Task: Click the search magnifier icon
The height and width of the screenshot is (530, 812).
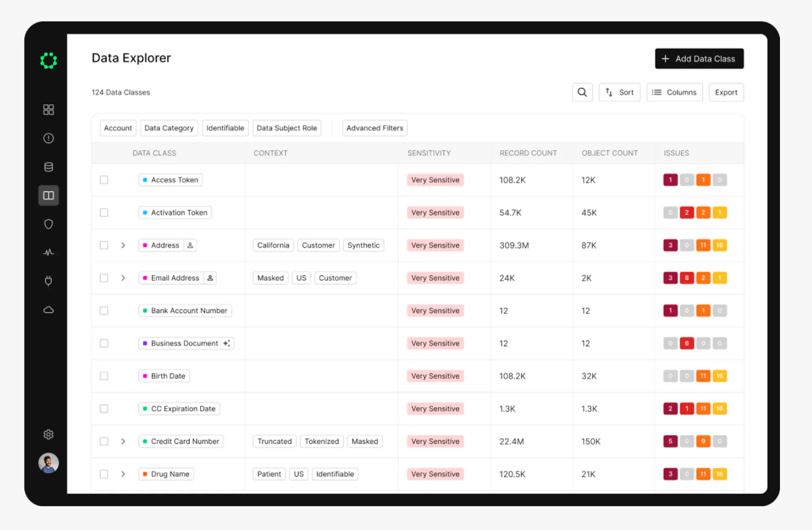Action: tap(582, 92)
